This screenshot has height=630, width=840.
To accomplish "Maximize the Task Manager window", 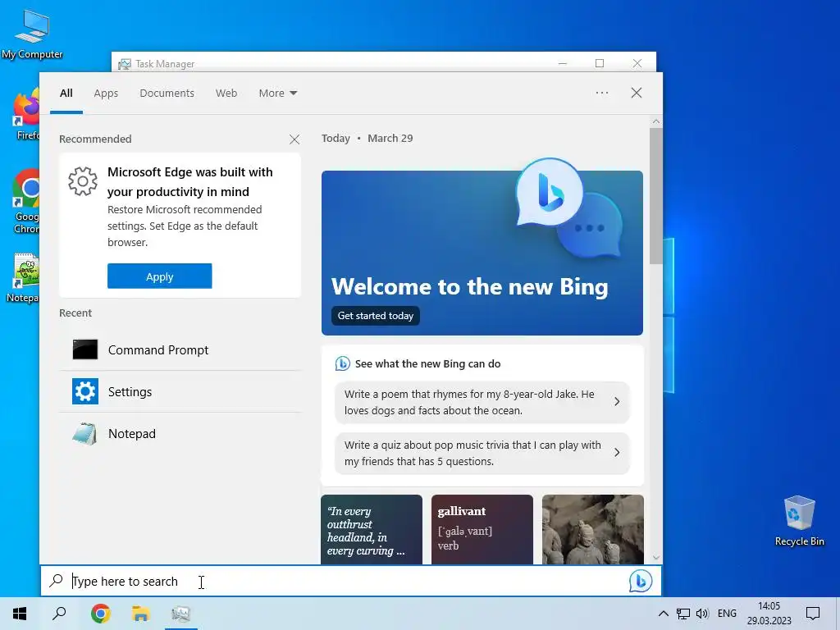I will tap(600, 63).
